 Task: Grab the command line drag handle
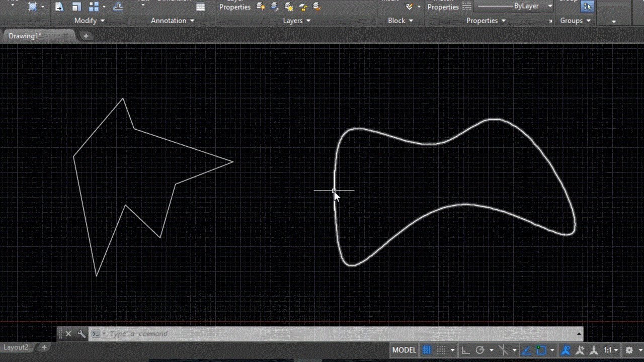click(x=60, y=334)
